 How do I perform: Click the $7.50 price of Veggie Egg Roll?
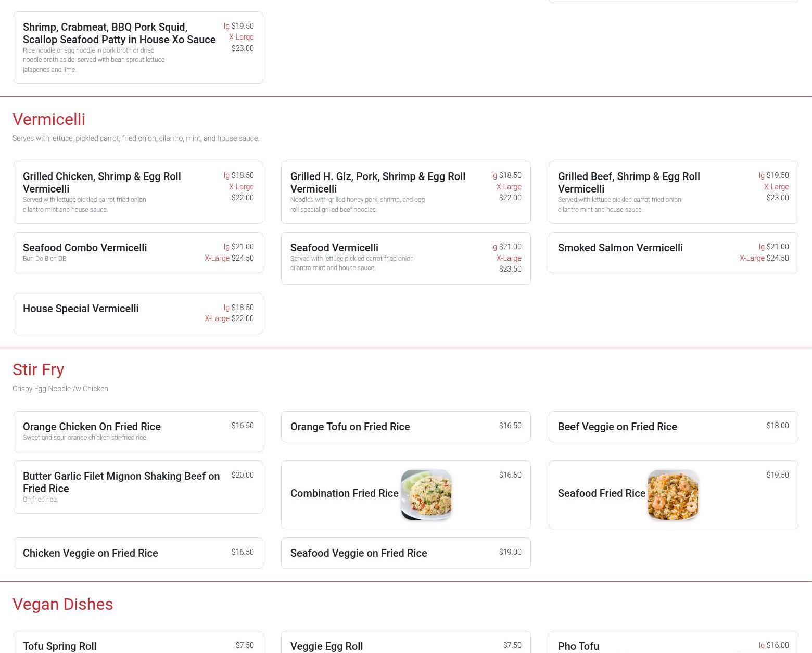pos(512,645)
